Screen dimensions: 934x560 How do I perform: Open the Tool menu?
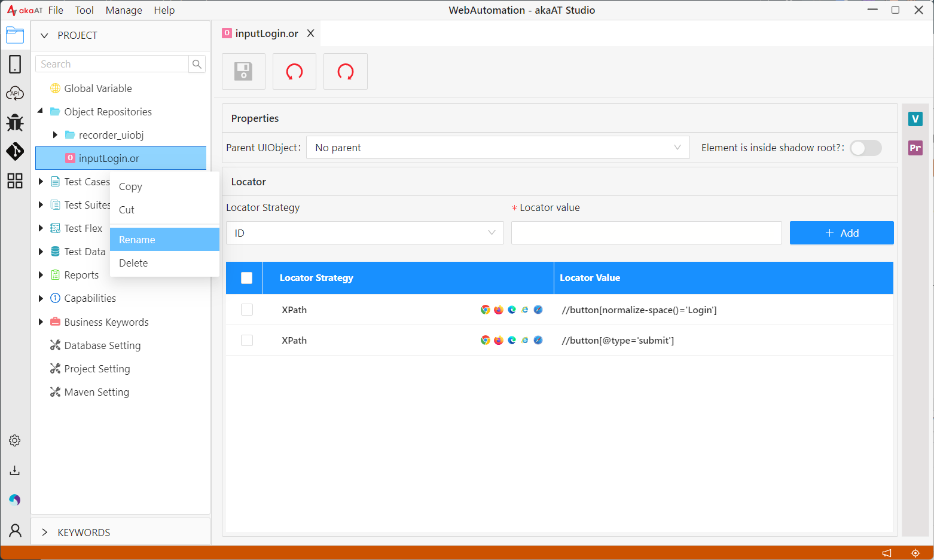pos(84,10)
